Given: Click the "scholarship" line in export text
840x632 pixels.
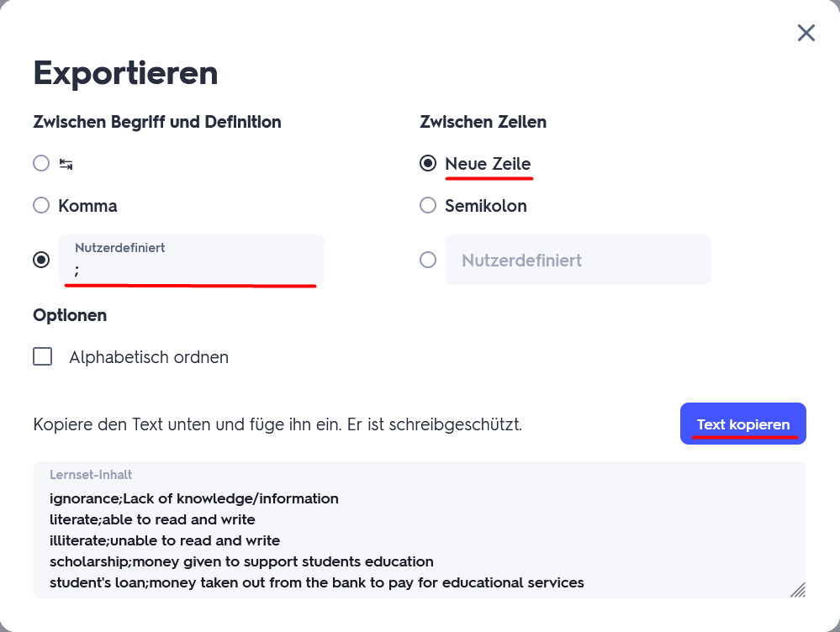Looking at the screenshot, I should (241, 561).
